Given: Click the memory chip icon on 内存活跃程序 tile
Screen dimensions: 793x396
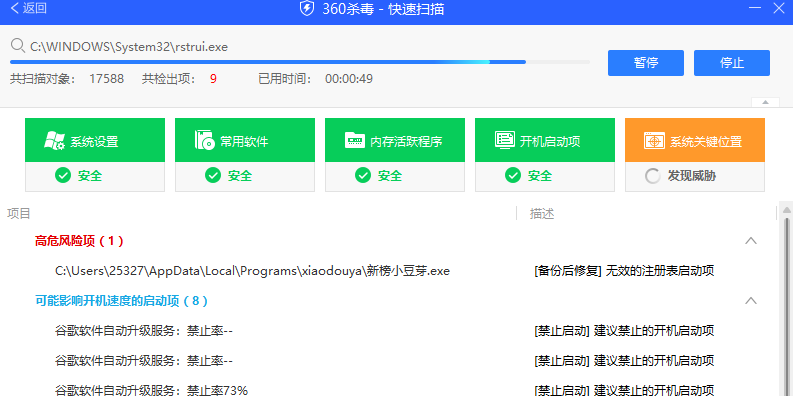Looking at the screenshot, I should click(355, 140).
